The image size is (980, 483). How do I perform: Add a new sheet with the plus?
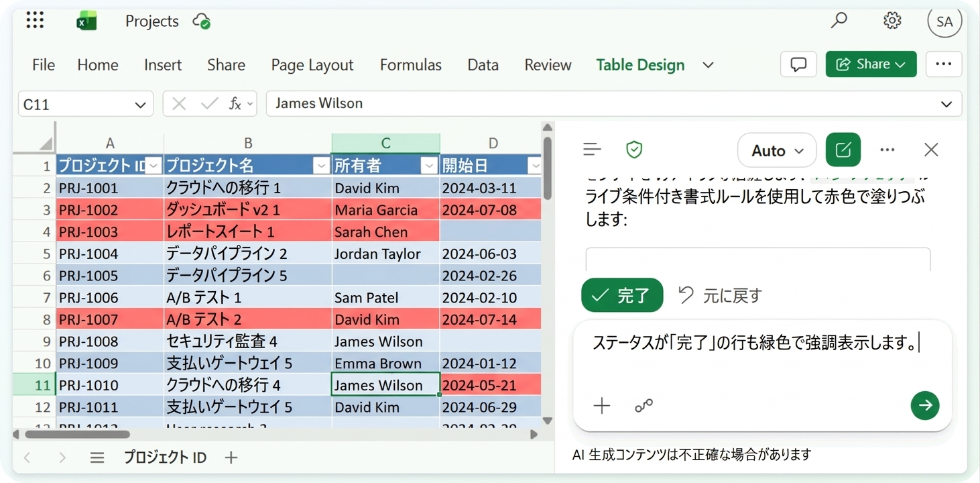click(x=231, y=458)
